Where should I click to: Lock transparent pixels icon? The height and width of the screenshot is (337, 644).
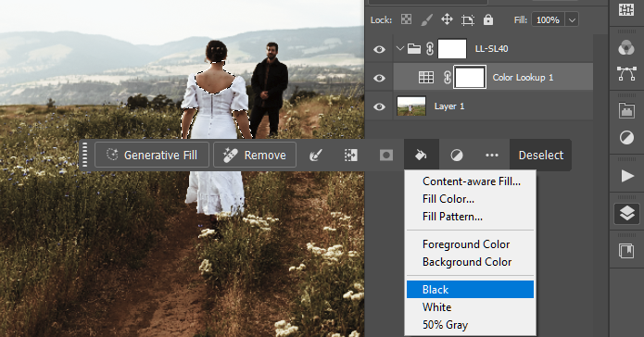tap(406, 19)
